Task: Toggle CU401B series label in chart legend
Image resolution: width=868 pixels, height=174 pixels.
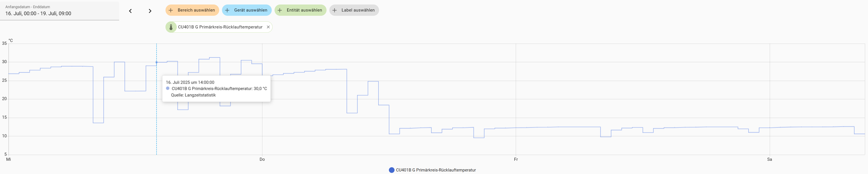Action: point(436,170)
